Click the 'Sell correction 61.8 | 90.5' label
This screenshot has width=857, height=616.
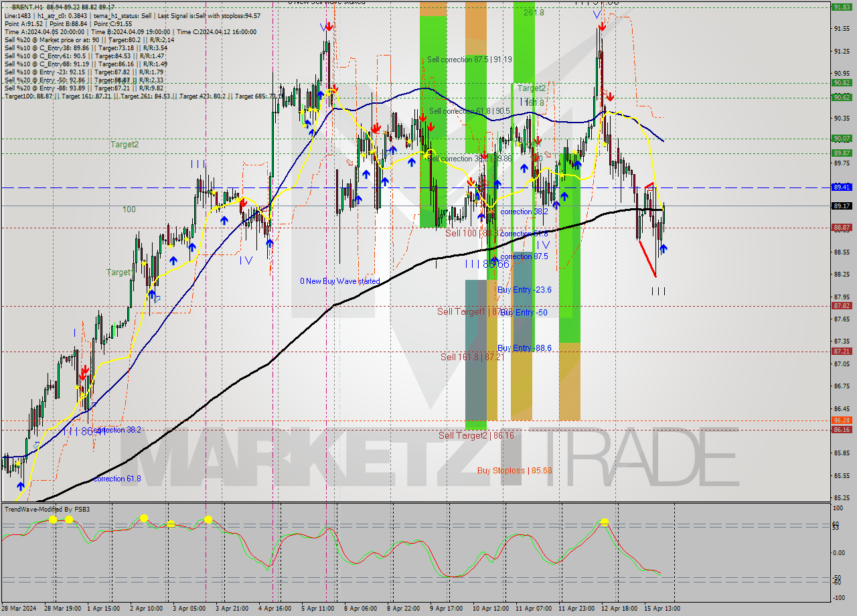click(x=469, y=111)
